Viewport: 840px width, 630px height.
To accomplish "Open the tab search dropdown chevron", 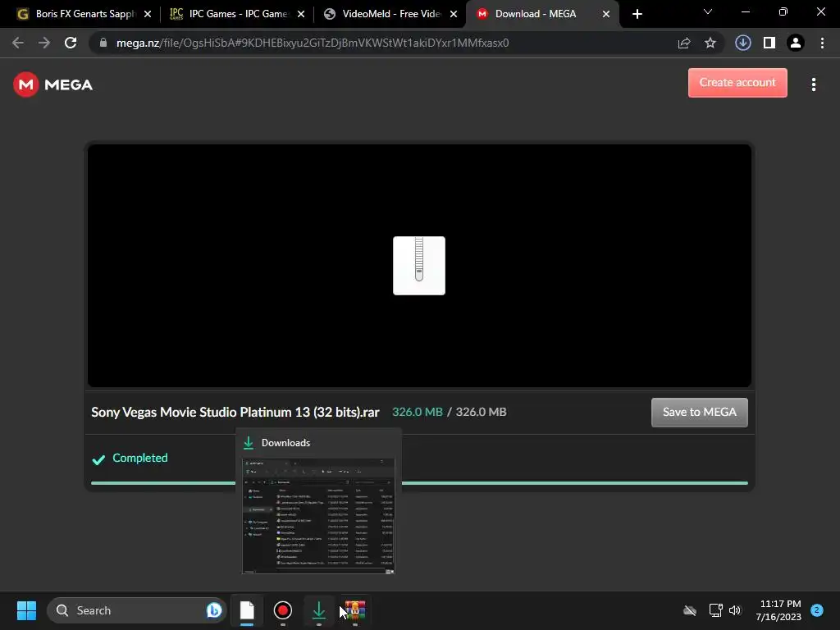I will (x=708, y=11).
